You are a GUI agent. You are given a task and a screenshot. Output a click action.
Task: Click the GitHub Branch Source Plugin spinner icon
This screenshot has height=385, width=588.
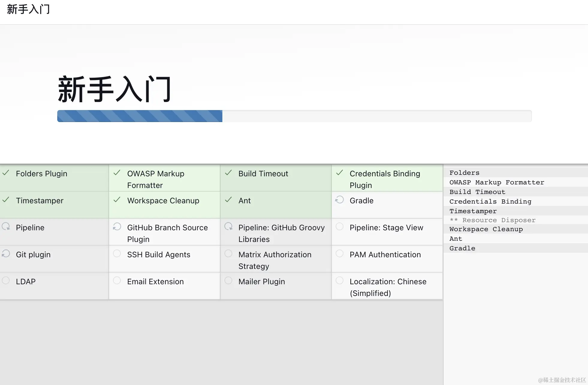[x=117, y=227]
